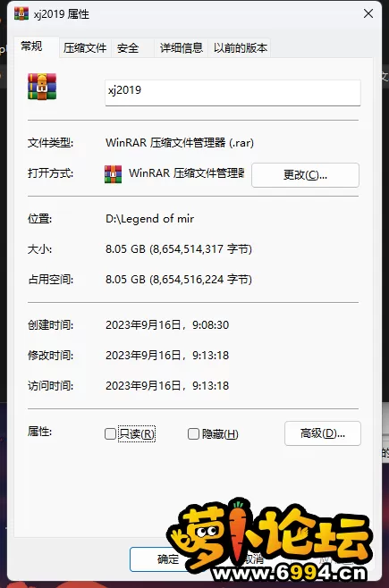
Task: Select the 详细信息 tab
Action: tap(182, 48)
